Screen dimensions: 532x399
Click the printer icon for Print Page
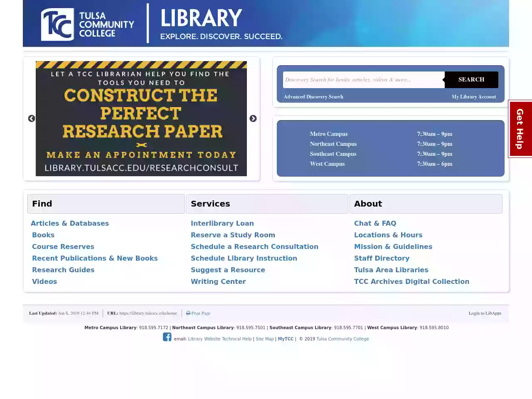tap(188, 313)
